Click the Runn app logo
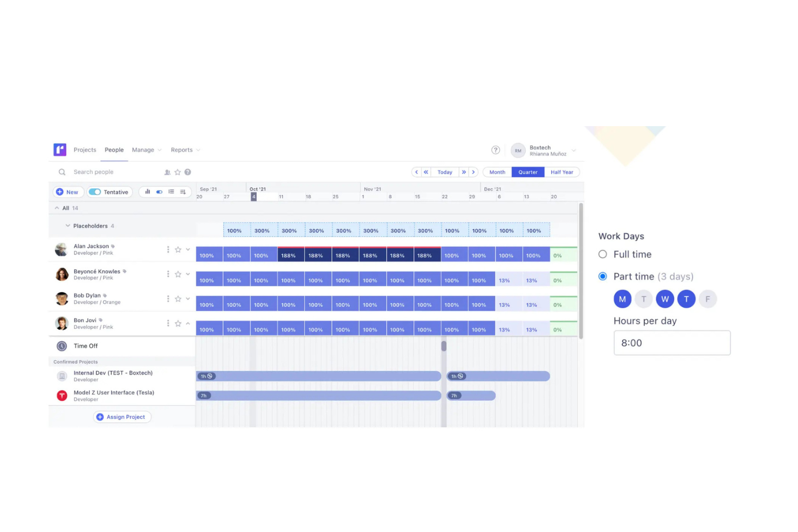798x532 pixels. 60,149
